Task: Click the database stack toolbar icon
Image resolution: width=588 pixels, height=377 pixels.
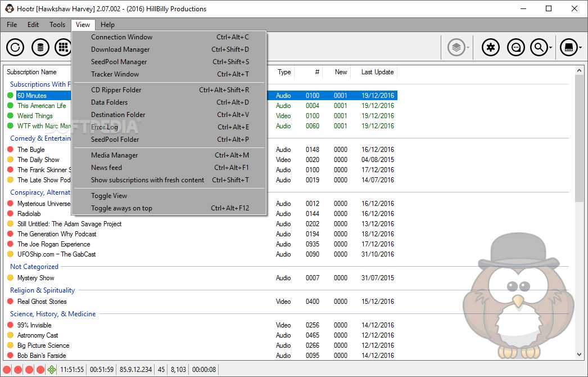Action: 40,47
